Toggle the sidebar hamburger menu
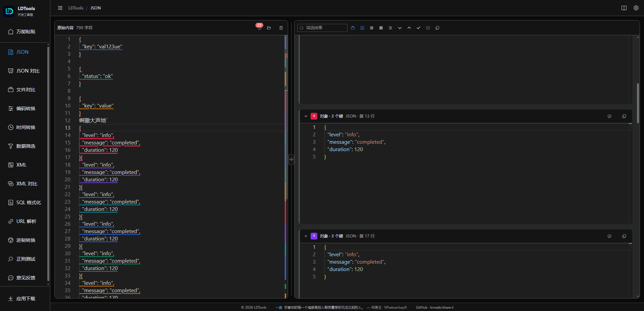Screen dimensions: 644x311 60,8
